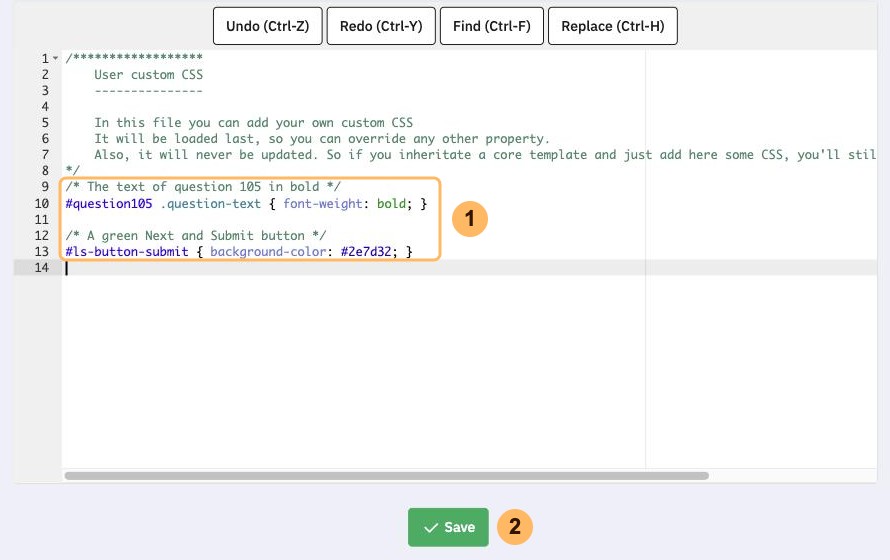890x560 pixels.
Task: Save the custom CSS file
Action: (x=448, y=527)
